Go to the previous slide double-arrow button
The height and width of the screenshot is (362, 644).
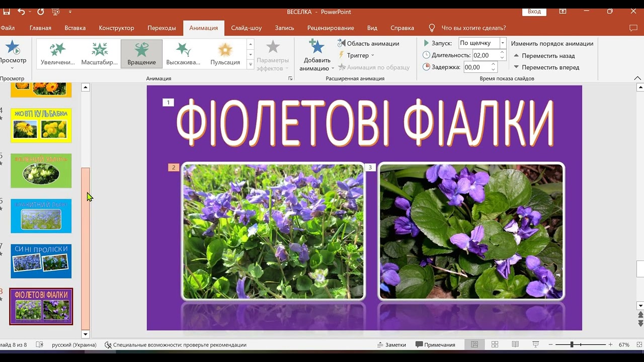[x=640, y=315]
